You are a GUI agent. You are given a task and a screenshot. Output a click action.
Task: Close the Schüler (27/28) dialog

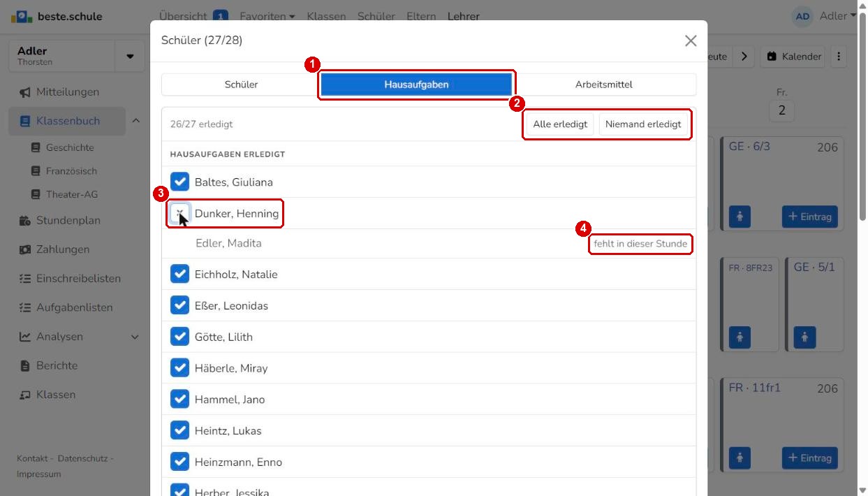pos(691,41)
